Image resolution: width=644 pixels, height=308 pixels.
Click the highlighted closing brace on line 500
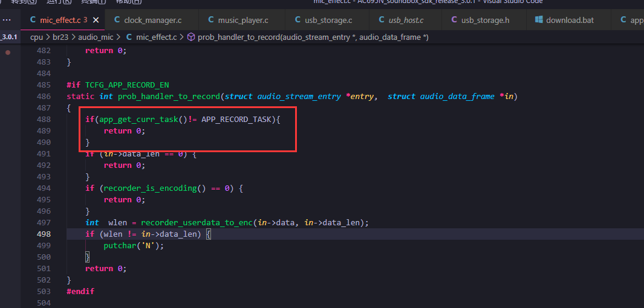tap(87, 257)
